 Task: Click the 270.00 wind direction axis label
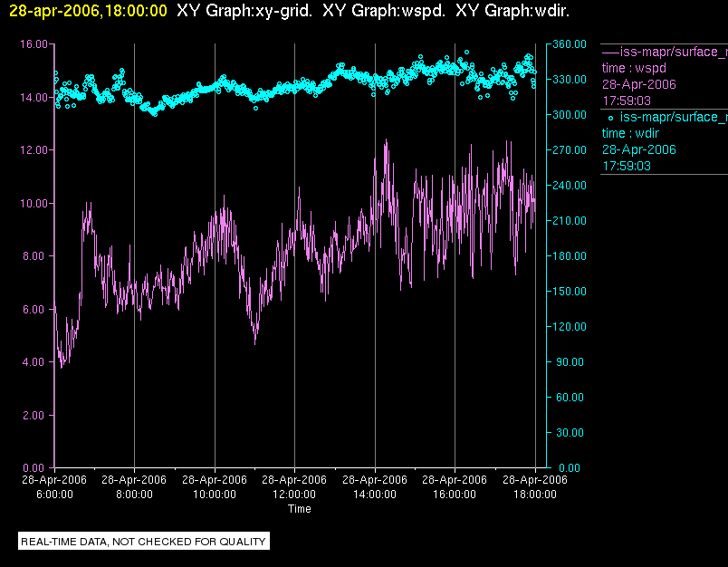pyautogui.click(x=570, y=150)
